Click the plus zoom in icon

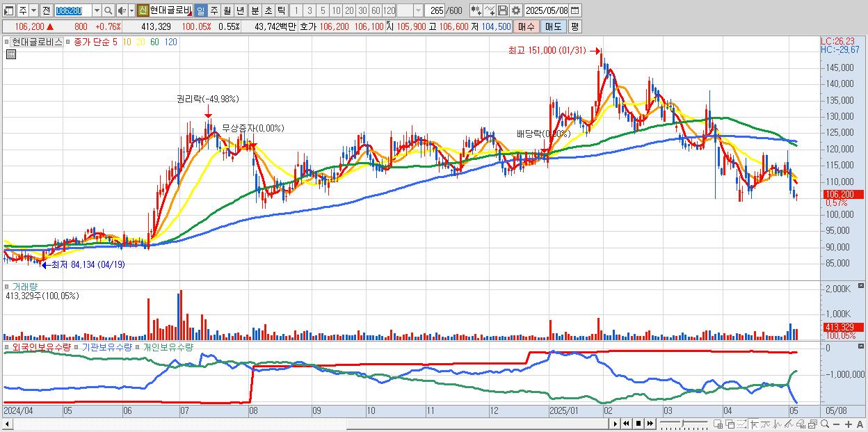[x=849, y=424]
